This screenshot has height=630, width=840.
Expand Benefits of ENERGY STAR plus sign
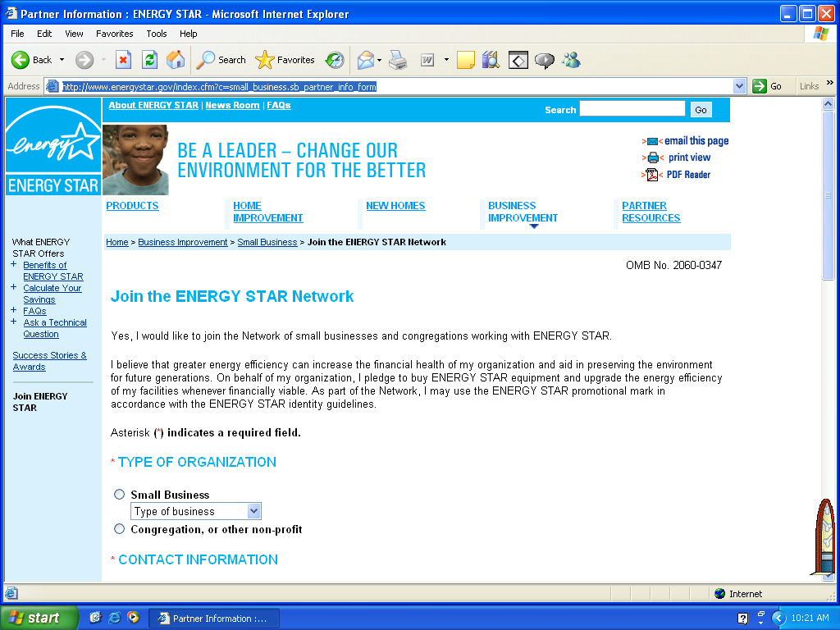(x=14, y=264)
